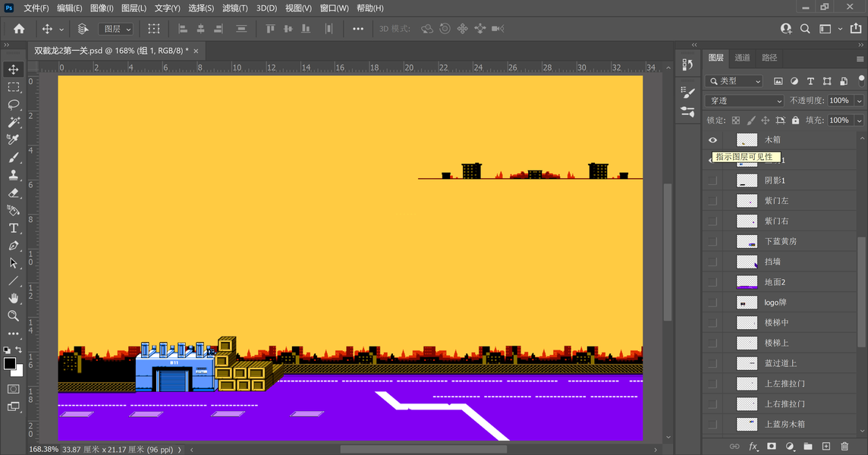This screenshot has width=868, height=455.
Task: Open the 窗口(W) menu
Action: tap(335, 8)
